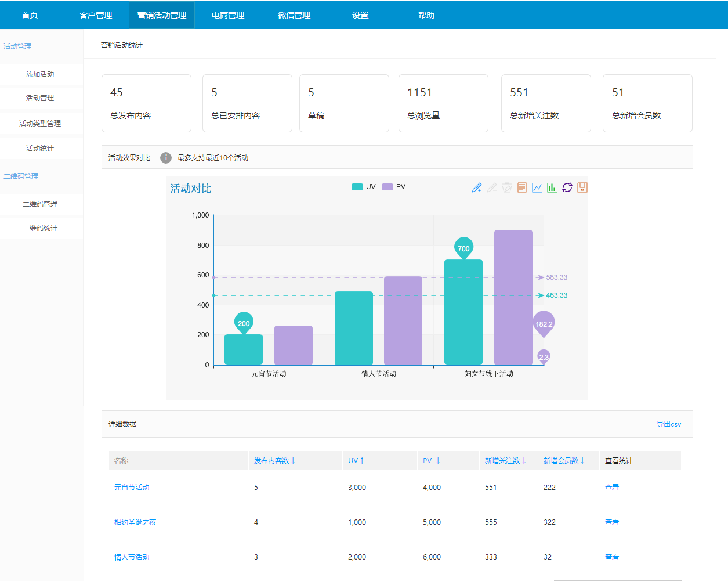This screenshot has height=581, width=728.
Task: Click the purple 182.2 marker pin
Action: 544,324
